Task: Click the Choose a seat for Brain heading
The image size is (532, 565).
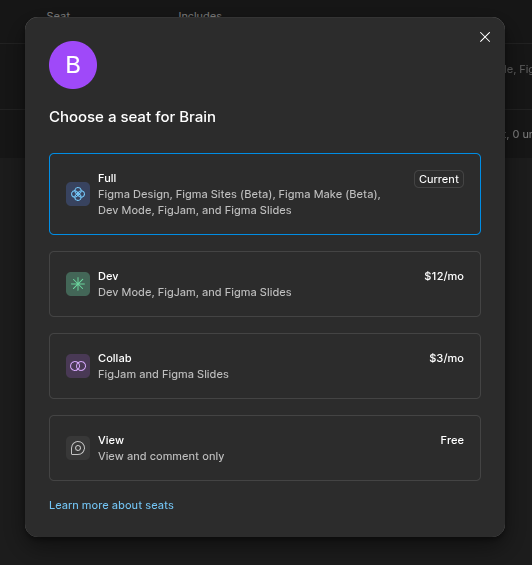Action: (x=132, y=117)
